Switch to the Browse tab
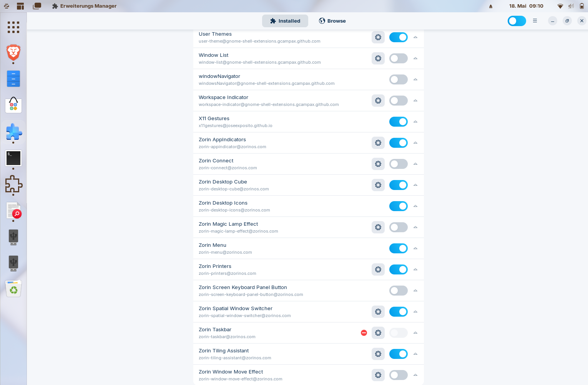Viewport: 588px width, 385px height. coord(332,21)
